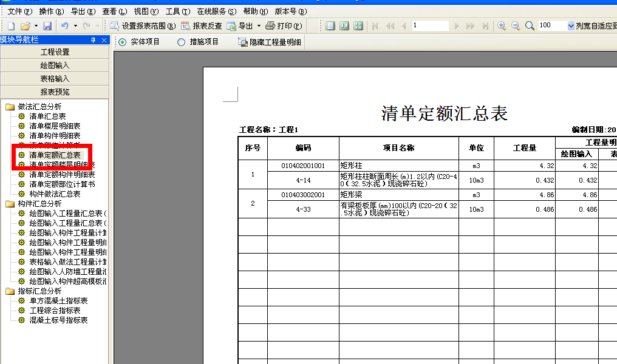Zoom out with the minus magnifier
Viewport: 617px width, 364px height.
click(x=516, y=26)
